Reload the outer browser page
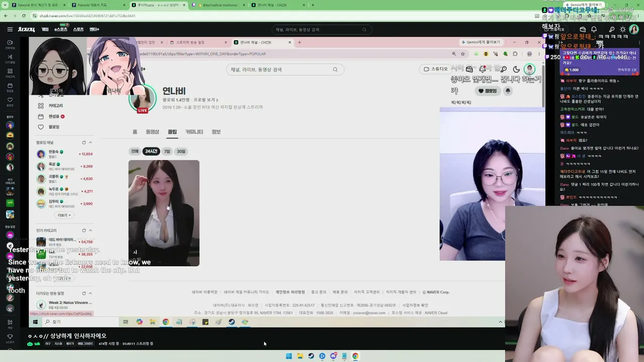The image size is (644, 362). [24, 16]
